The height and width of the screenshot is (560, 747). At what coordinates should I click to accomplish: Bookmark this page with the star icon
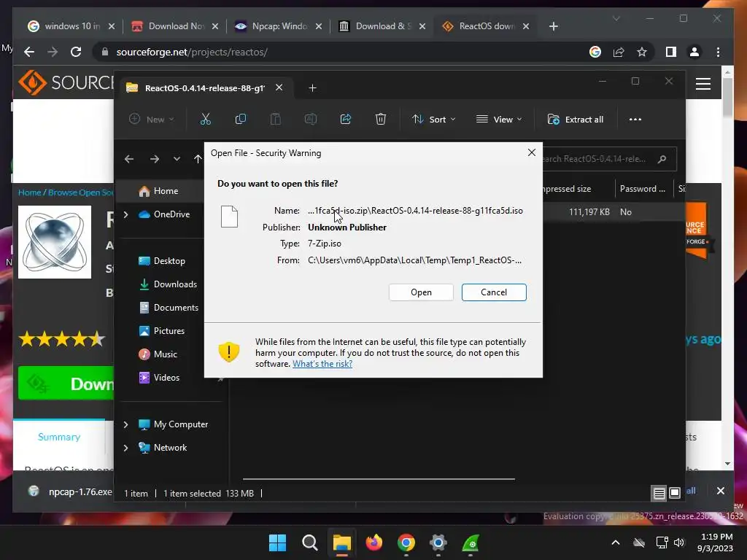click(642, 52)
